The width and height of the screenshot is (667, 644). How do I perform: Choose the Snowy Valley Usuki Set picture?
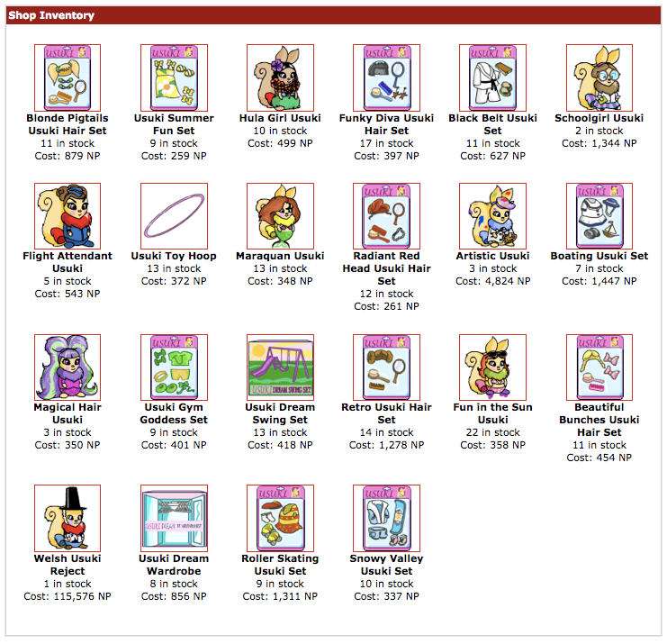386,518
